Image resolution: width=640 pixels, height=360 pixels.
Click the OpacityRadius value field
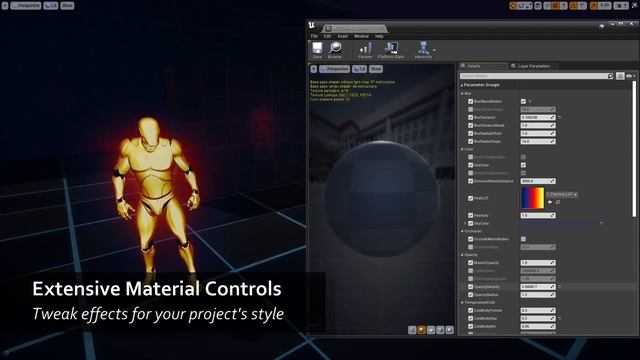click(538, 295)
